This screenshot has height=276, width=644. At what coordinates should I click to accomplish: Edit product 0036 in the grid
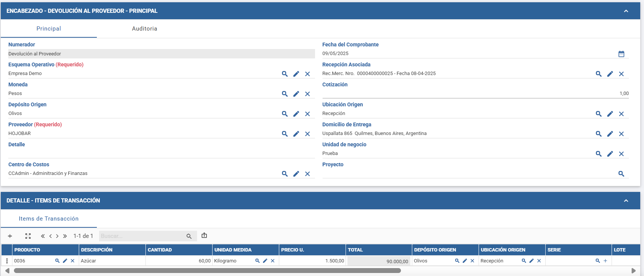tap(65, 261)
